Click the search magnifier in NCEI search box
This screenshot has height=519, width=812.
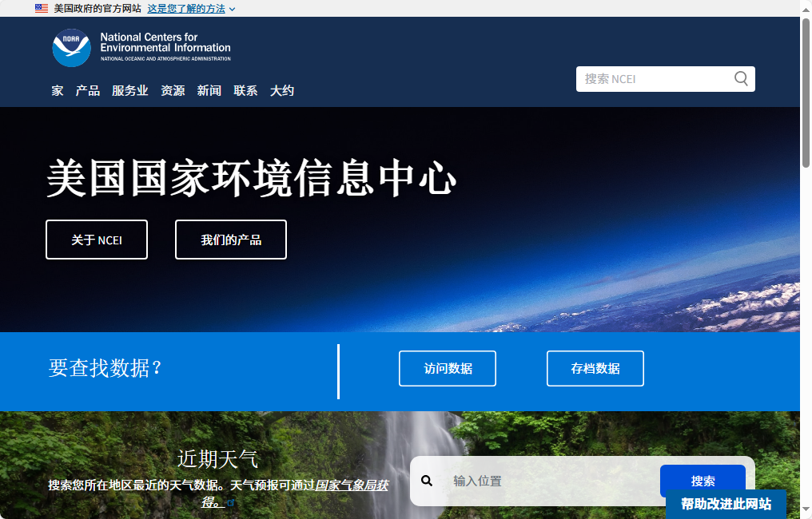(x=741, y=79)
